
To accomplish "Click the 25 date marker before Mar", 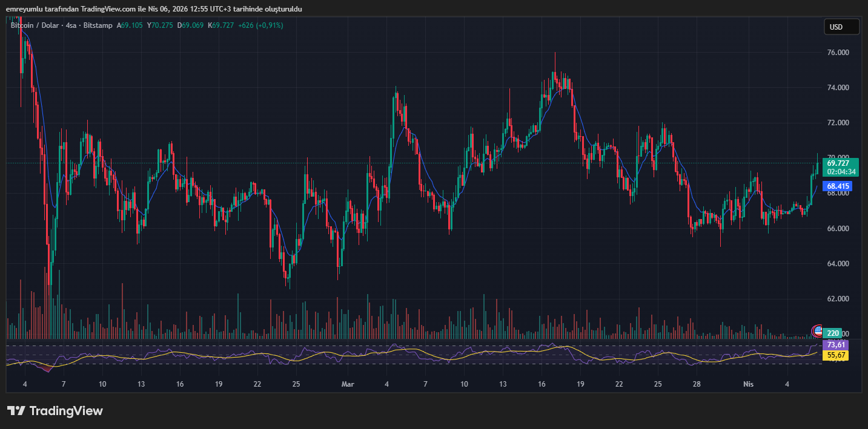I will point(296,384).
